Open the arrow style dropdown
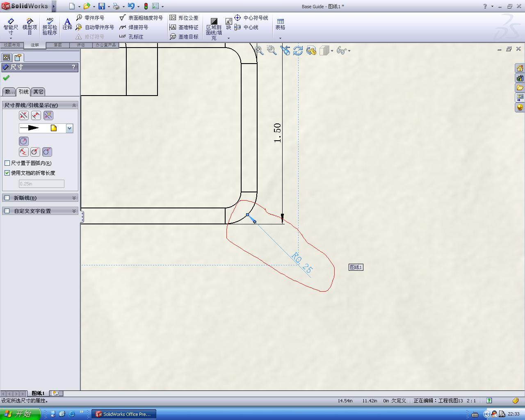This screenshot has height=420, width=525. pos(69,128)
